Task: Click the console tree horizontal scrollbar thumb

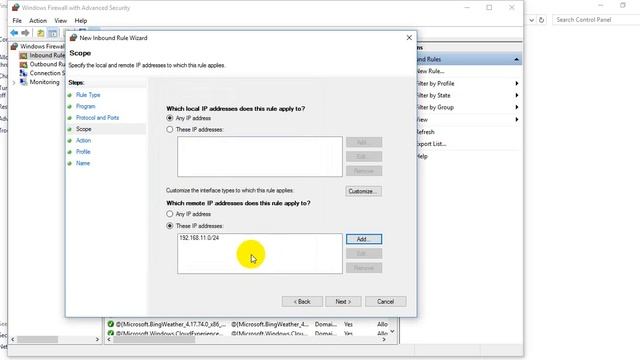Action: click(37, 339)
